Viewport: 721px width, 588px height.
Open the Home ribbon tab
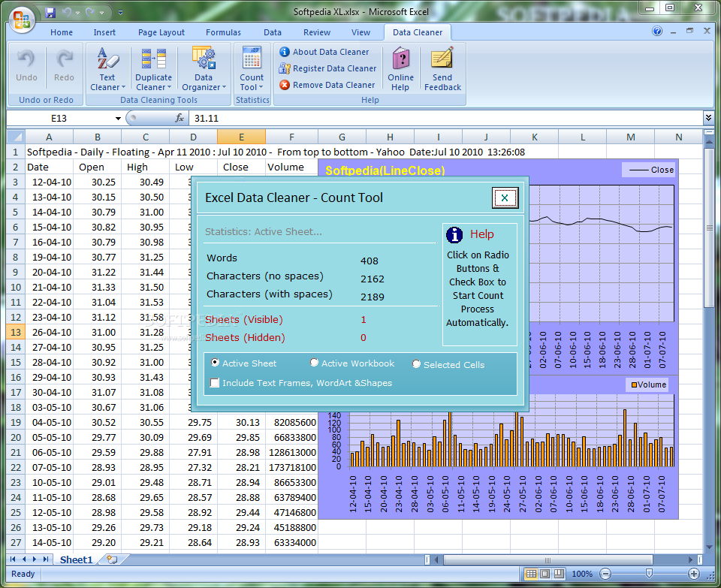click(62, 32)
